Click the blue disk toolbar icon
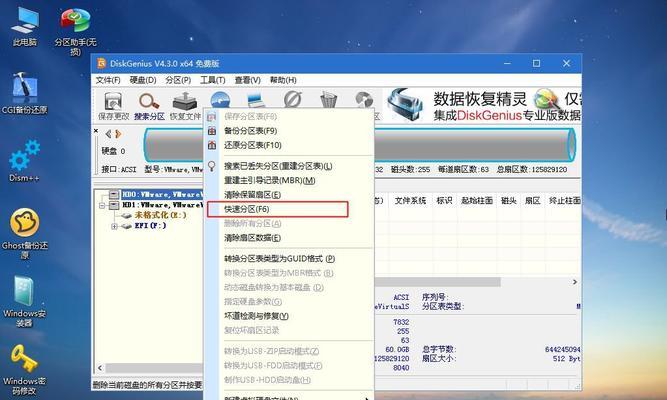Viewport: 667px width, 400px height. click(x=220, y=100)
